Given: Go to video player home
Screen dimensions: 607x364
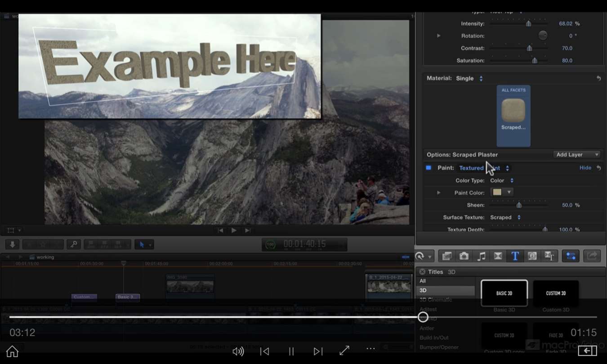Looking at the screenshot, I should [x=12, y=351].
